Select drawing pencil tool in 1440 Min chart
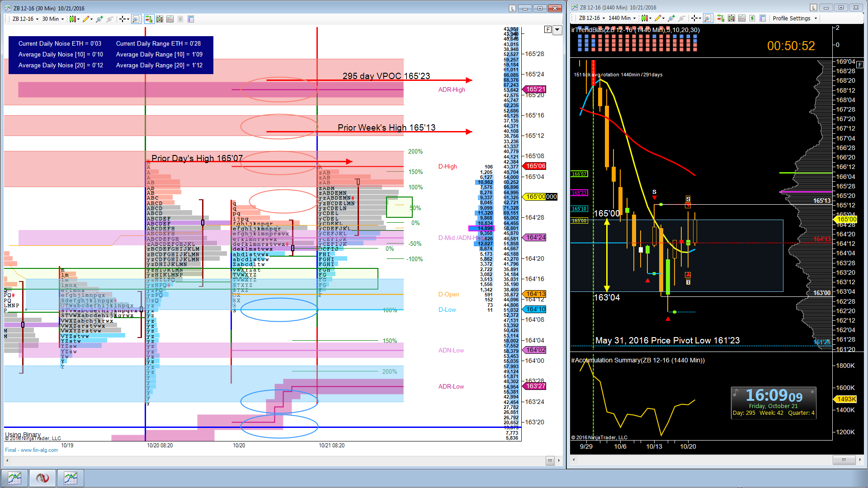The height and width of the screenshot is (488, 868). point(658,18)
